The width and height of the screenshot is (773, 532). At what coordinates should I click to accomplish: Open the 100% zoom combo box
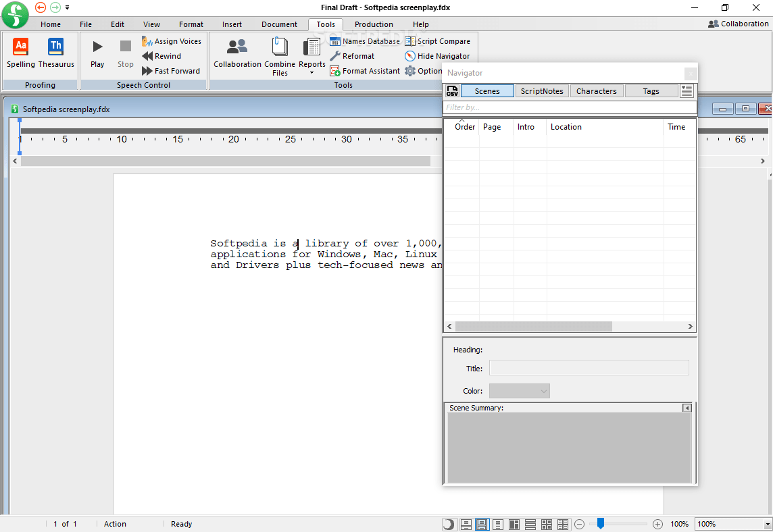coord(734,524)
